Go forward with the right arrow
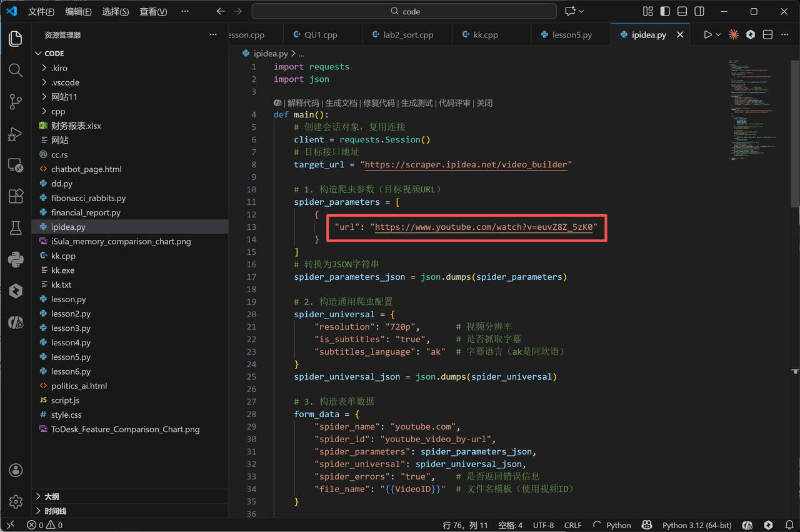800x532 pixels. (x=237, y=11)
